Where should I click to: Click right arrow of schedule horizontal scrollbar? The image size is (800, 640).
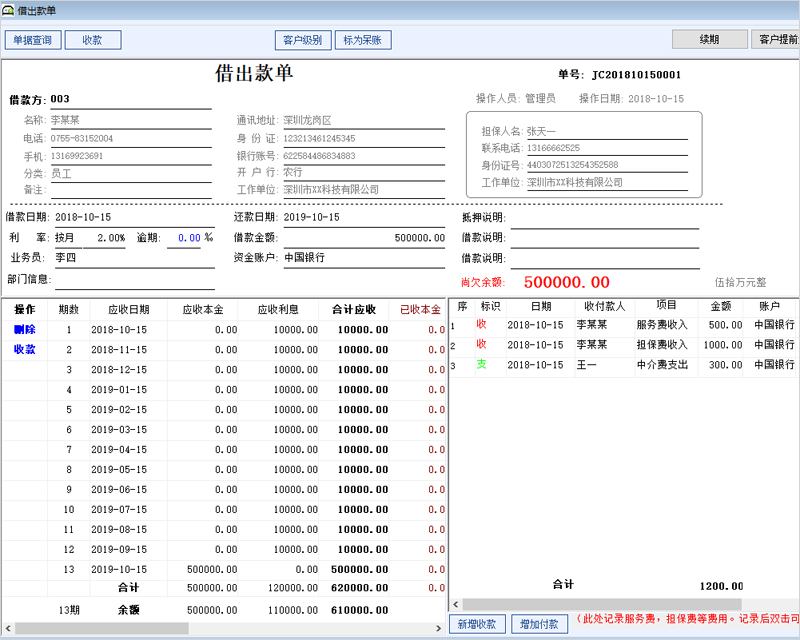pyautogui.click(x=438, y=628)
